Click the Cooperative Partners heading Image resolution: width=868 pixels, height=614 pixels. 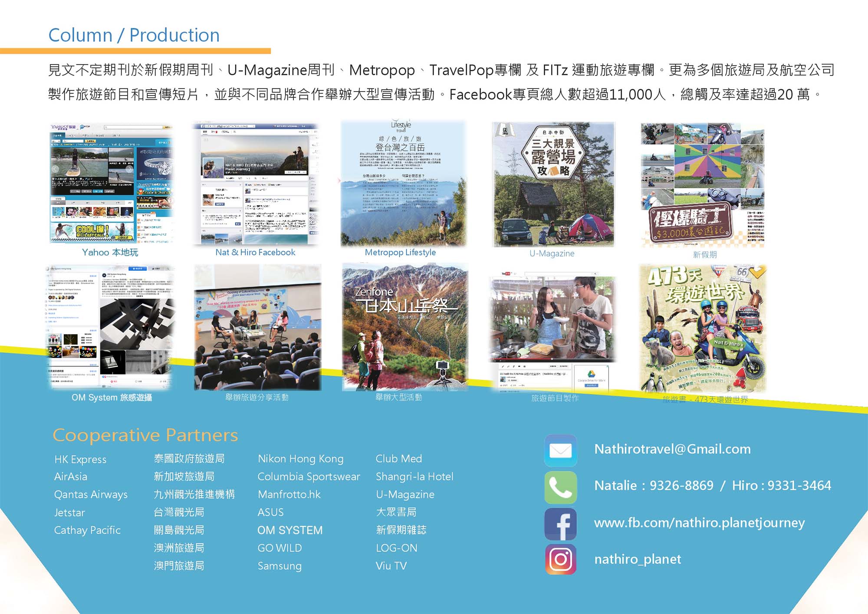(145, 435)
